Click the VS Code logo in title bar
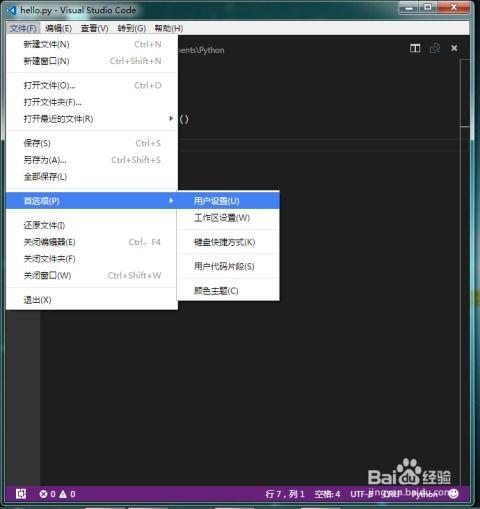The image size is (480, 509). click(x=11, y=10)
